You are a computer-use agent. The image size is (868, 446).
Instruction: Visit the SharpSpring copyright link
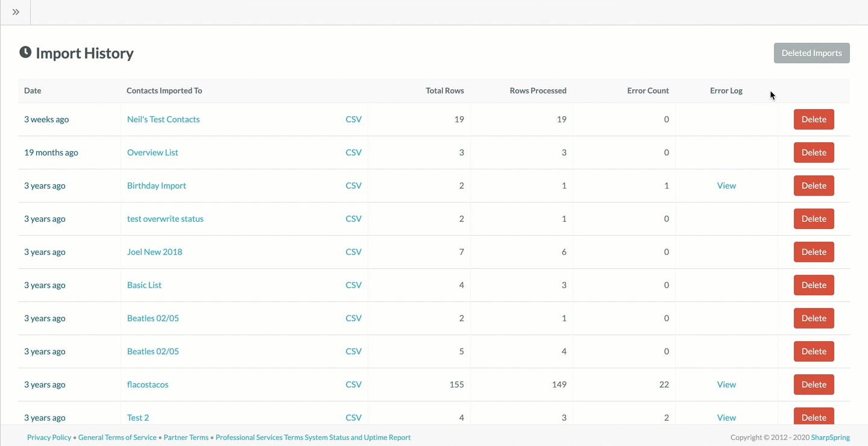(x=830, y=438)
